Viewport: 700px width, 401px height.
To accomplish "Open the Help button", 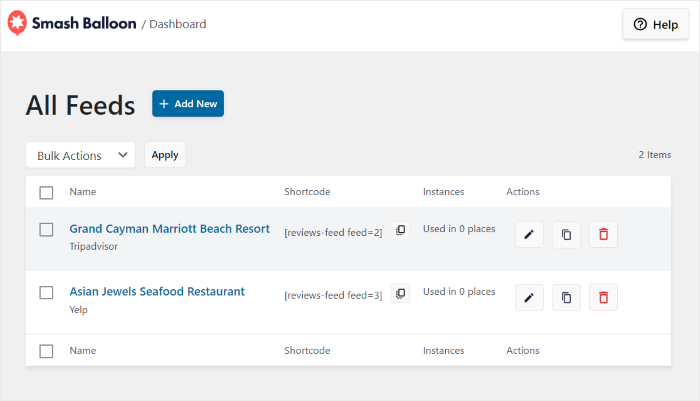I will click(x=655, y=25).
